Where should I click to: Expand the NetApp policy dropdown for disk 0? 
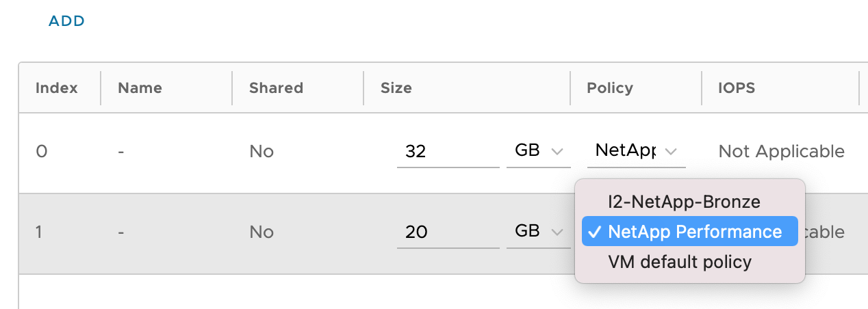(x=636, y=151)
